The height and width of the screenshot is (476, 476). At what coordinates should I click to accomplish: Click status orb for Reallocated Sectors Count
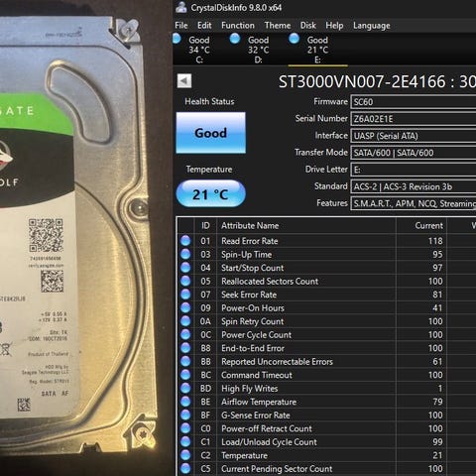(x=185, y=281)
